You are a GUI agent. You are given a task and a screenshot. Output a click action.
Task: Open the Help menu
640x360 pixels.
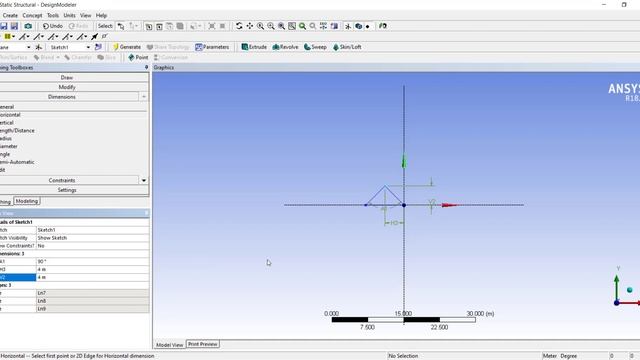click(101, 16)
